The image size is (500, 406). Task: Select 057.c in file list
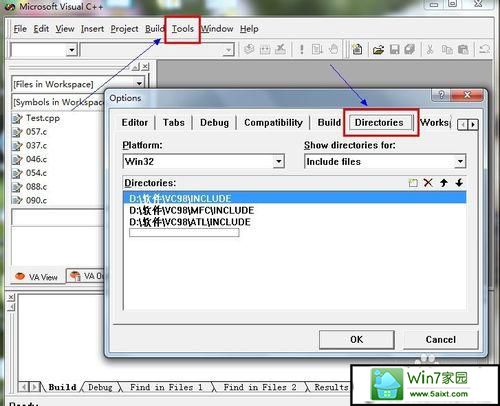point(36,132)
